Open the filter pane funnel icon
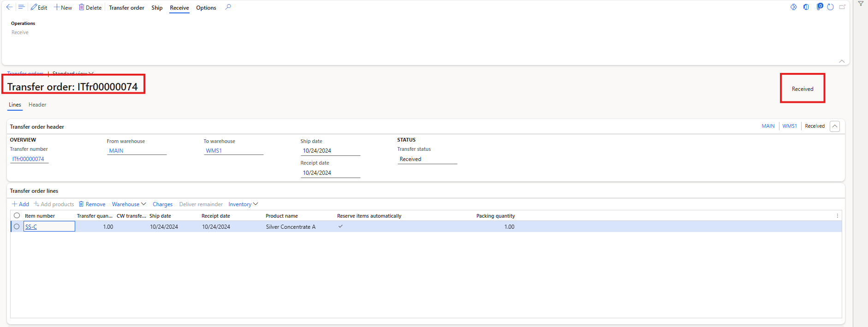Screen dimensions: 868x327 tap(861, 4)
